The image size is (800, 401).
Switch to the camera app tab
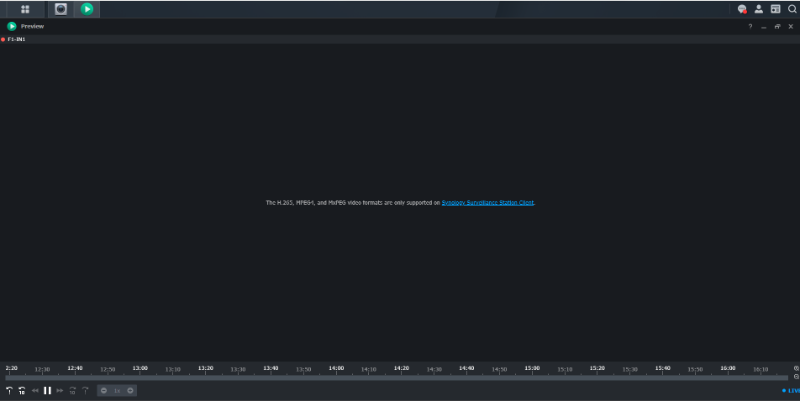point(61,9)
